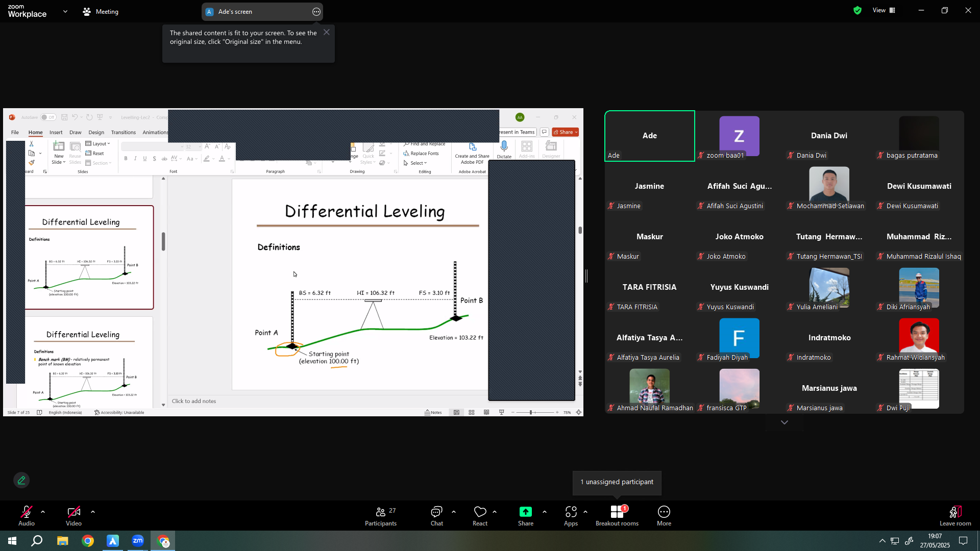Viewport: 980px width, 551px height.
Task: Open the Zoom Apps panel
Action: coord(571,516)
